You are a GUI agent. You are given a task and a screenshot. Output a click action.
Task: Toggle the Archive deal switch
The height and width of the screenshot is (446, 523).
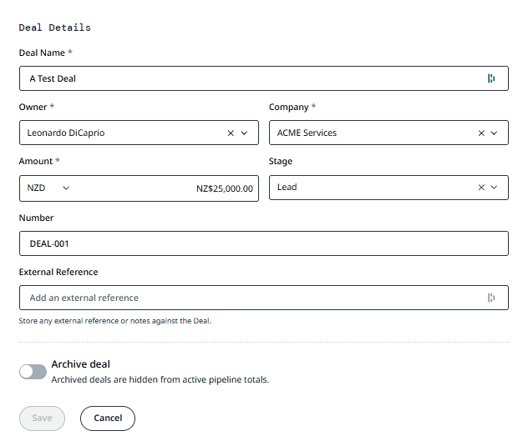pyautogui.click(x=33, y=372)
